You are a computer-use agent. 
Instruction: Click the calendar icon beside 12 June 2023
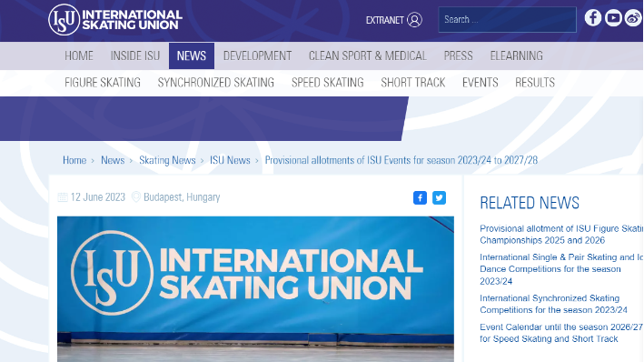[63, 197]
